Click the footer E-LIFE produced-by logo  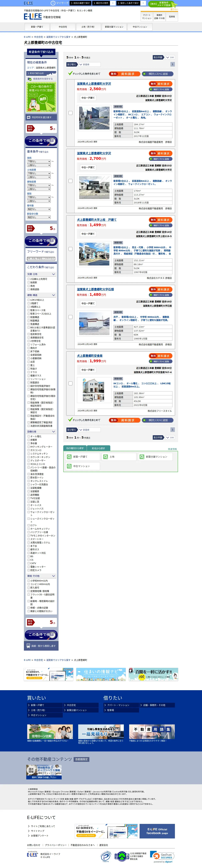(x=32, y=854)
